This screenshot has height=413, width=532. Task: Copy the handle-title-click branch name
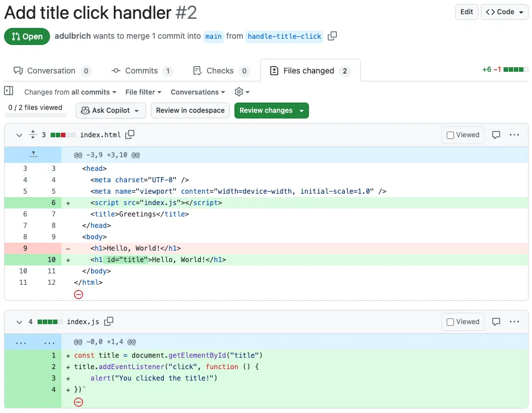pyautogui.click(x=332, y=36)
